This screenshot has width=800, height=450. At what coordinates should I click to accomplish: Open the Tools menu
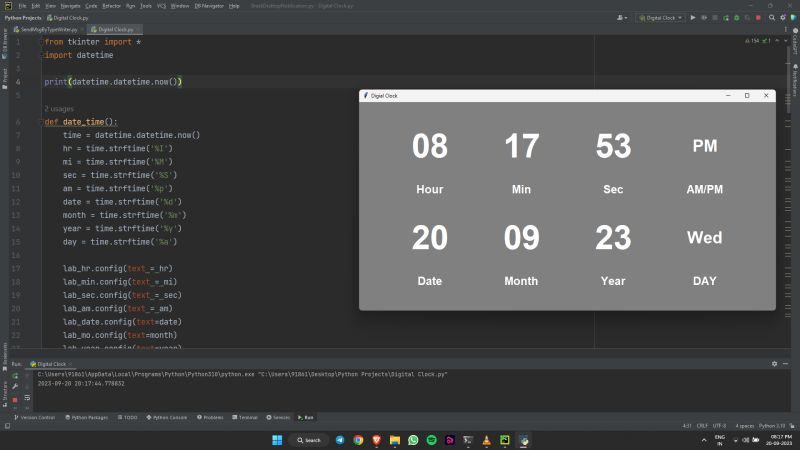pos(146,6)
